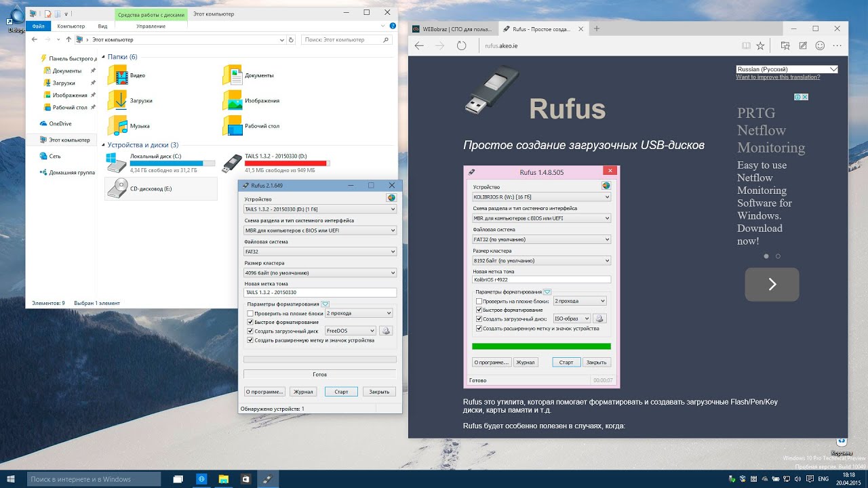Open the Управление ribbon tab in Explorer
This screenshot has width=868, height=488.
click(x=151, y=26)
